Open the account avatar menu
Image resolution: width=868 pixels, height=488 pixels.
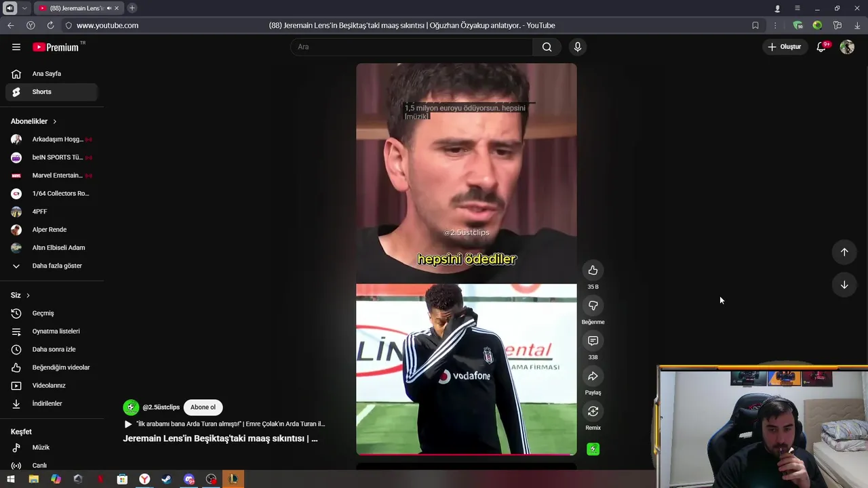[847, 47]
